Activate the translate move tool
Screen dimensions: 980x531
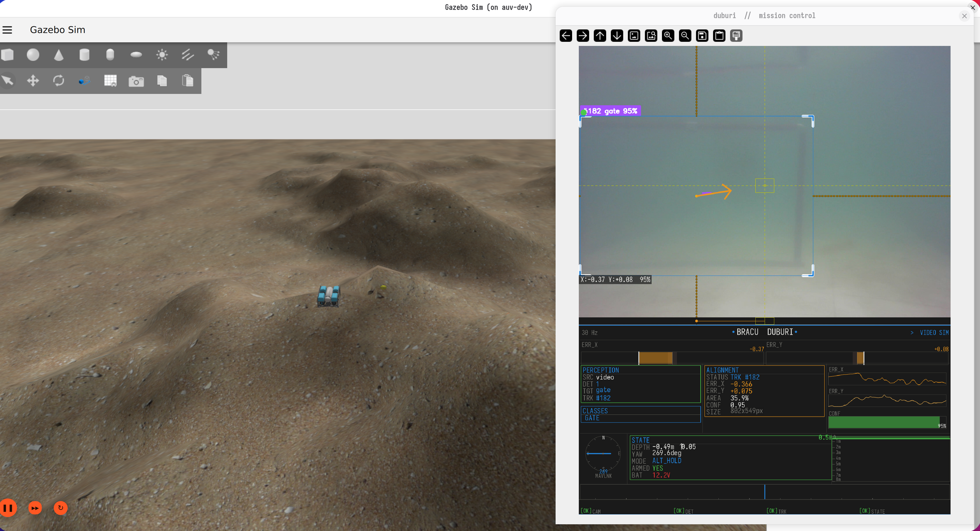[x=33, y=81]
